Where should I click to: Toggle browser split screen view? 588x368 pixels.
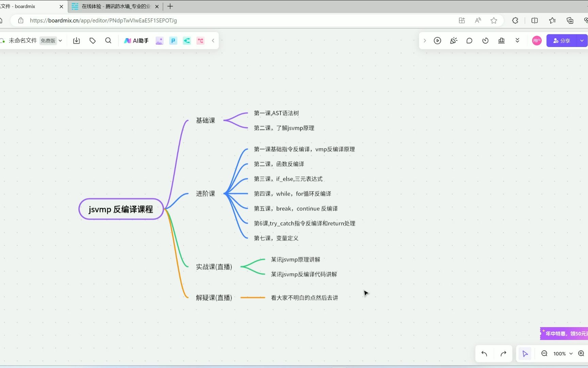point(535,20)
